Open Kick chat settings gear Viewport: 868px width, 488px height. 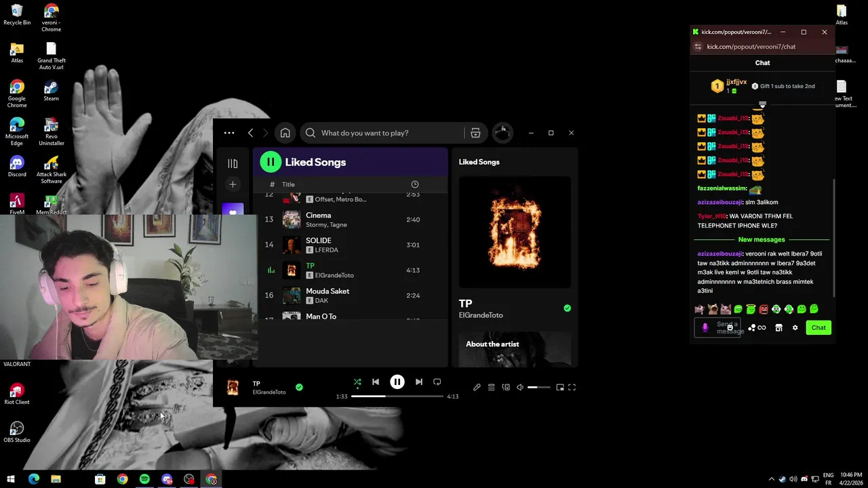coord(795,328)
